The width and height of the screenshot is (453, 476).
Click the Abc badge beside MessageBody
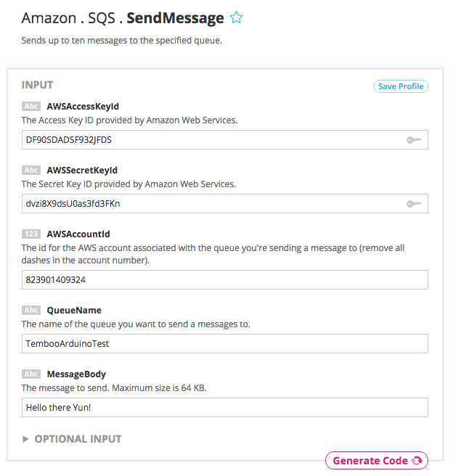(x=31, y=374)
